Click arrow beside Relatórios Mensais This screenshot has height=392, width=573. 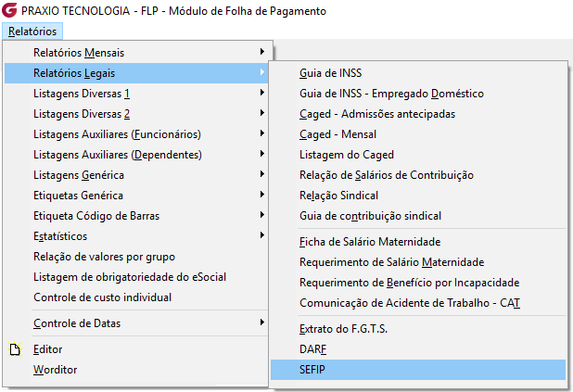click(262, 52)
